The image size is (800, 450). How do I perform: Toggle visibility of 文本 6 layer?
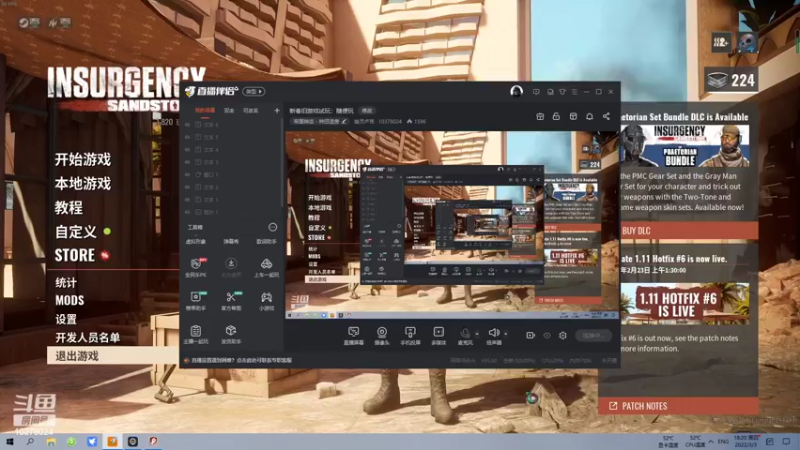point(187,124)
